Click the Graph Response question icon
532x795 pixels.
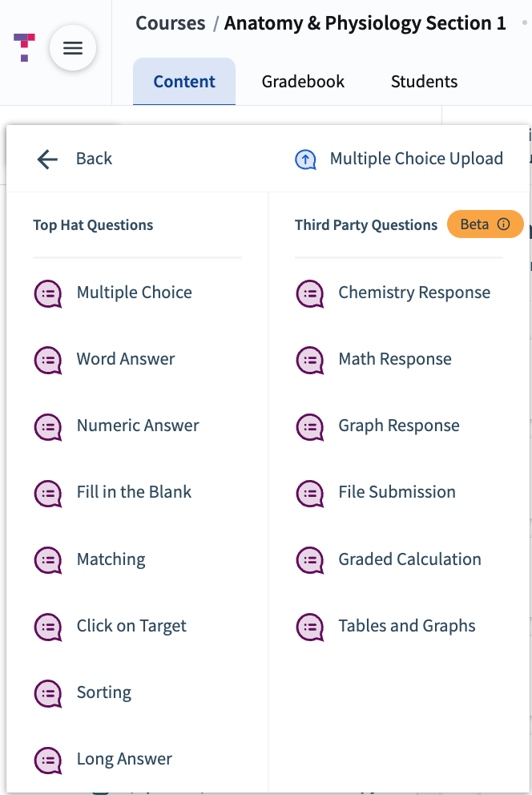[x=310, y=426]
